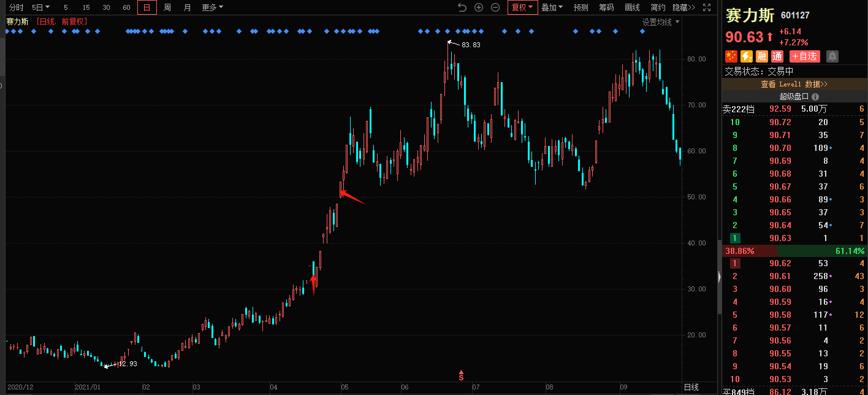Select the 分时 intraday tab
Screen dimensions: 868x395
17,7
